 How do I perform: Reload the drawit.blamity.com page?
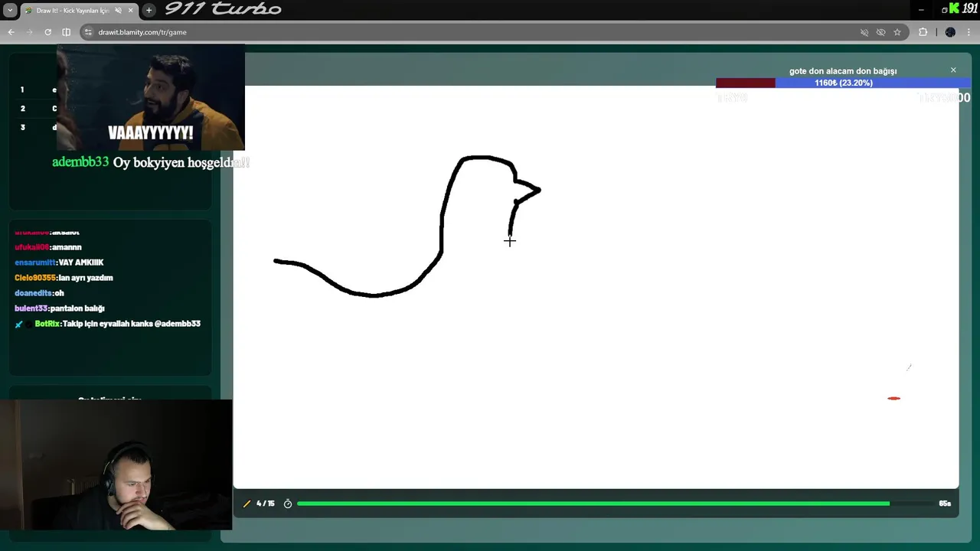click(x=47, y=32)
